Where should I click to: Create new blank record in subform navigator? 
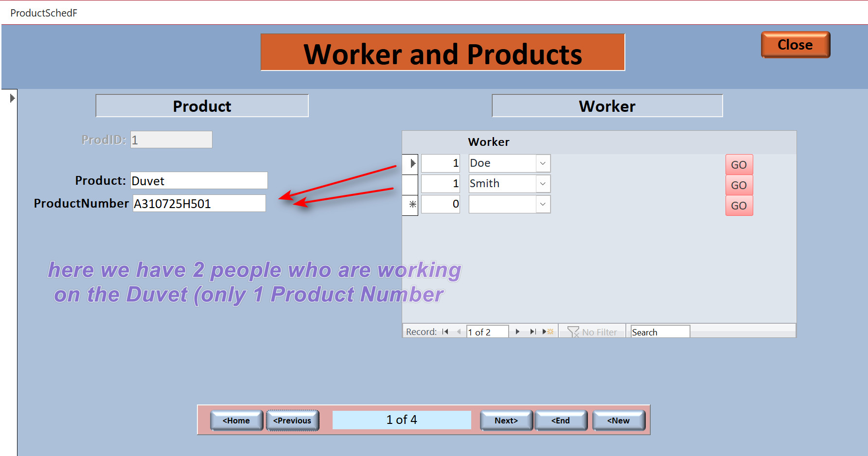(548, 332)
